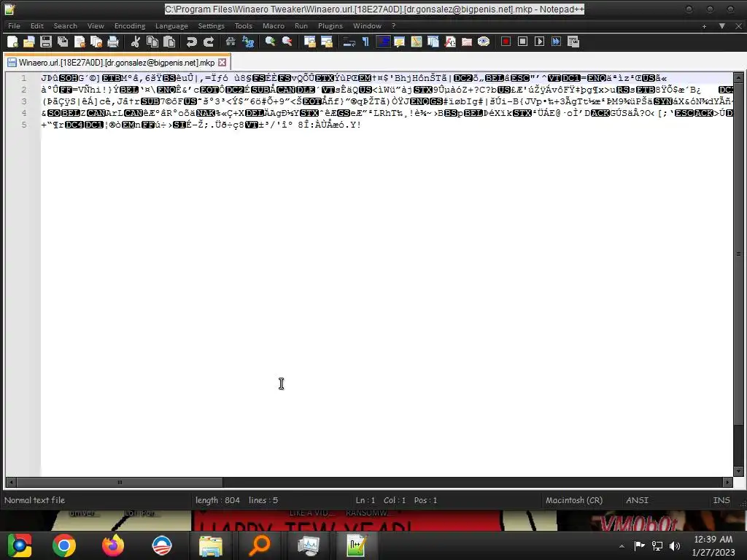
Task: Save the file using the floppy icon
Action: 46,42
